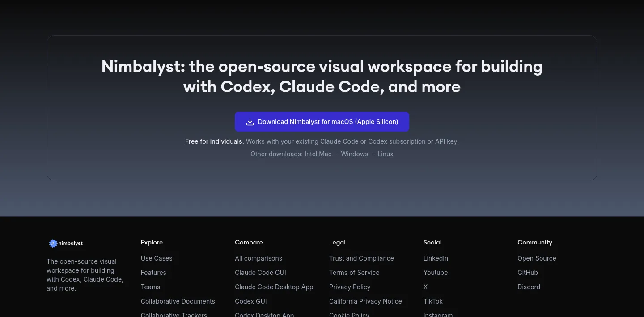Click the main Nimbalyst headline text
This screenshot has height=317, width=644.
point(322,76)
